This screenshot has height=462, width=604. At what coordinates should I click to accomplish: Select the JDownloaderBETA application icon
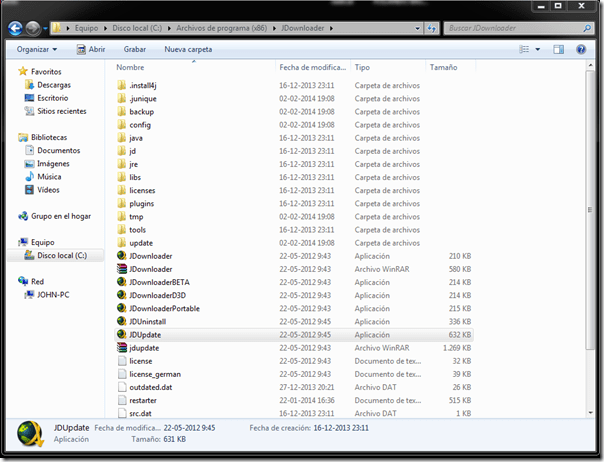coord(122,282)
